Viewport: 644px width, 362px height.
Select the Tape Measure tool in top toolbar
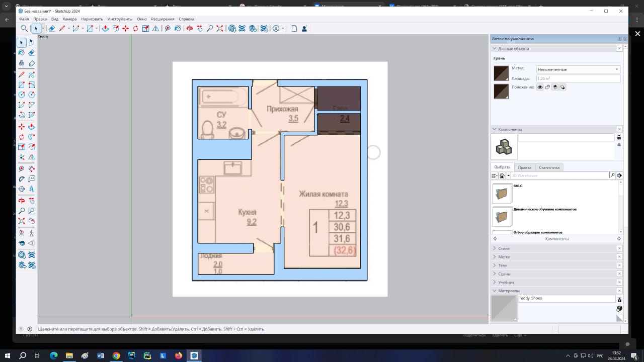tap(167, 29)
